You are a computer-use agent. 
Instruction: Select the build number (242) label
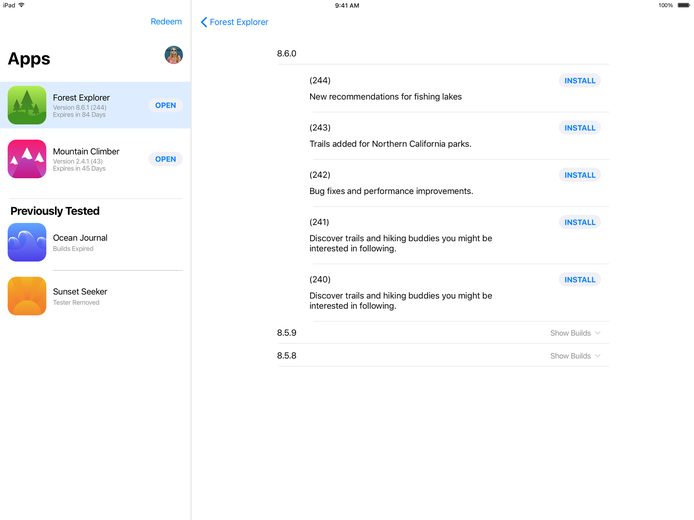[320, 175]
